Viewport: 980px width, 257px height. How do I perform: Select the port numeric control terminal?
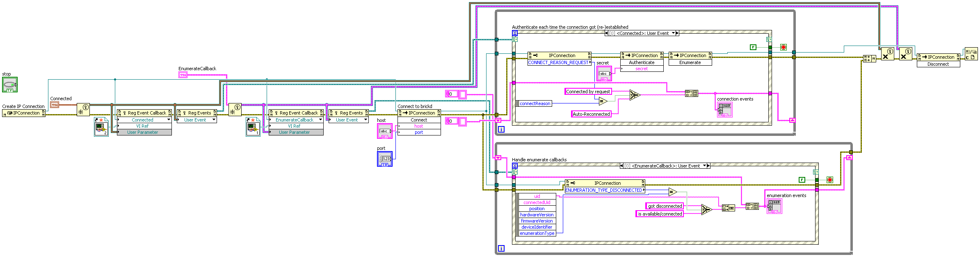tap(384, 159)
